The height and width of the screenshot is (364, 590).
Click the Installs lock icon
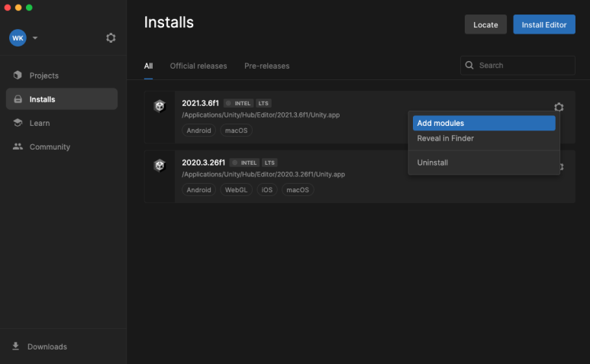tap(18, 99)
